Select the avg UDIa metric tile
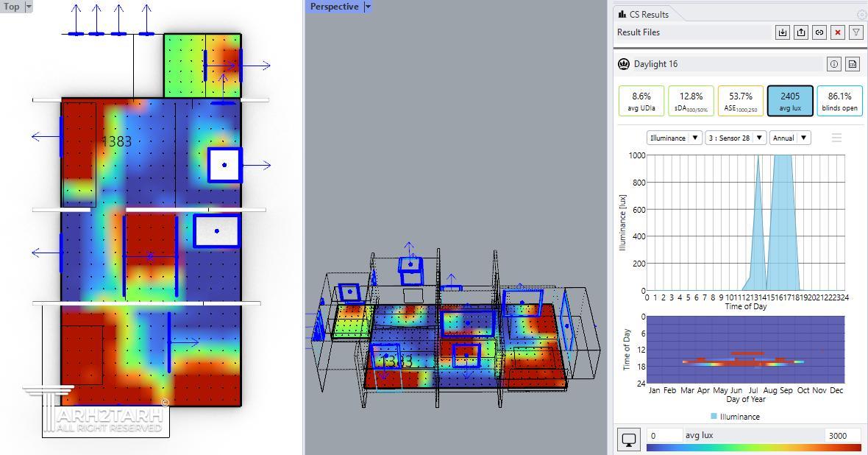 [x=641, y=101]
